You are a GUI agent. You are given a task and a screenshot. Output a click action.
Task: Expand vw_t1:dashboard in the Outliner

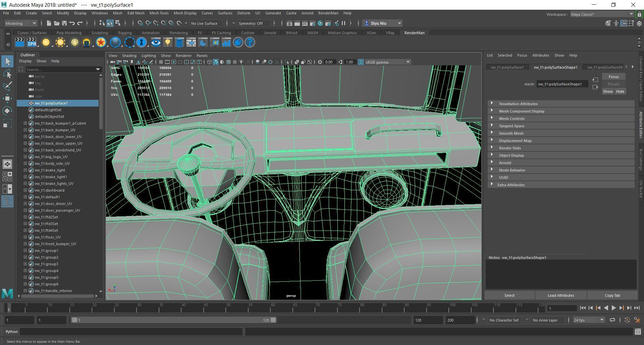tap(25, 190)
